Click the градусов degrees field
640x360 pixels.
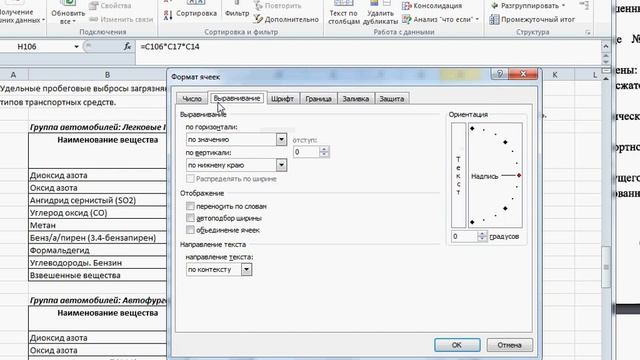coord(464,236)
